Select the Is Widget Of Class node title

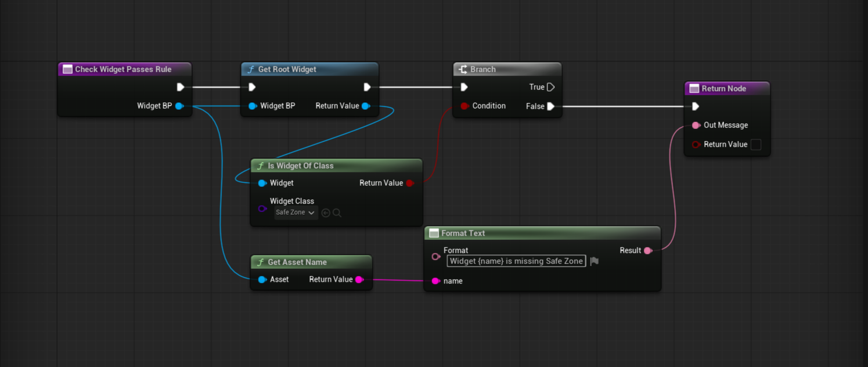pos(301,165)
